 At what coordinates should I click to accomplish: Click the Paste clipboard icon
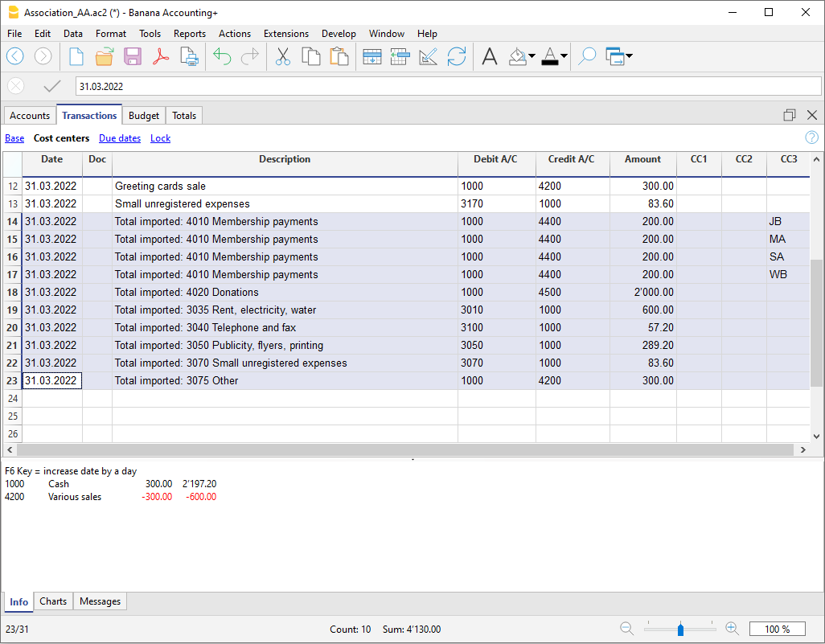tap(339, 56)
